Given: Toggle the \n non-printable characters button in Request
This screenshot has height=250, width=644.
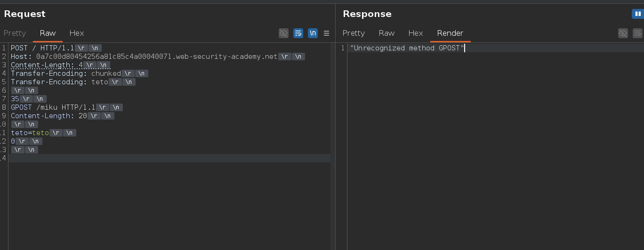Looking at the screenshot, I should pyautogui.click(x=313, y=33).
